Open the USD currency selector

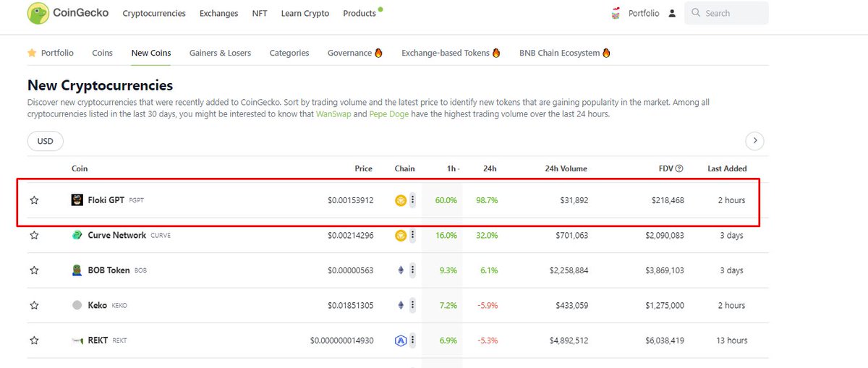coord(46,141)
